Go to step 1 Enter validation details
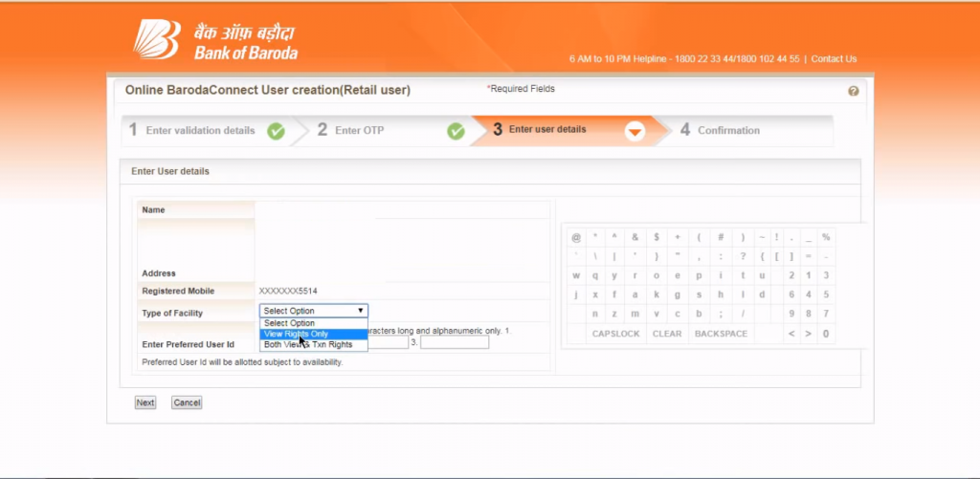980x479 pixels. [x=200, y=131]
